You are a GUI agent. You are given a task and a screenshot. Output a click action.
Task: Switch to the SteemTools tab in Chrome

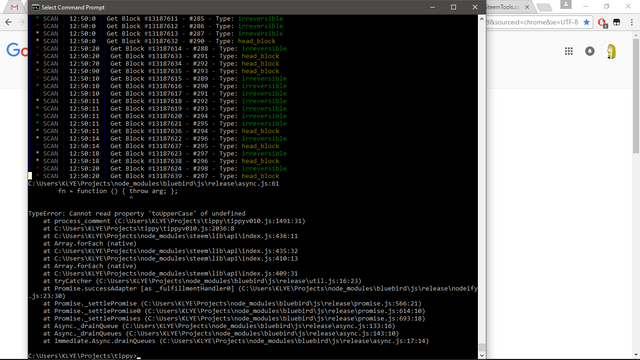pos(503,7)
